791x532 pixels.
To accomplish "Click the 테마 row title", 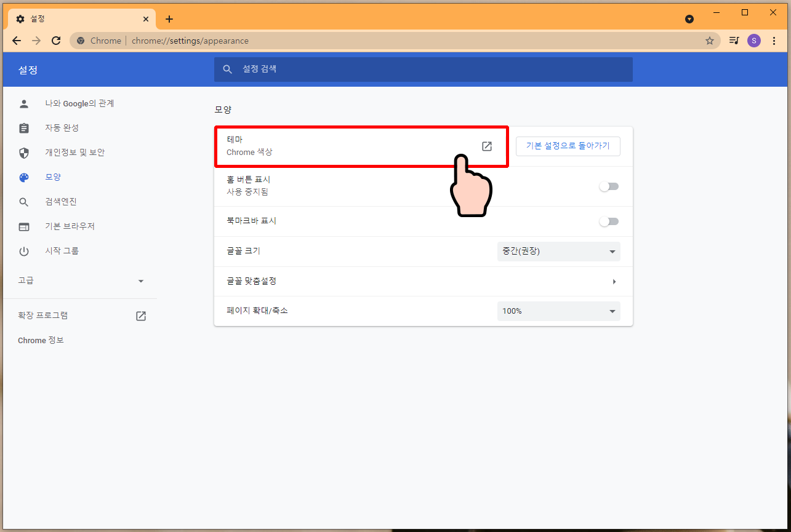I will coord(235,140).
